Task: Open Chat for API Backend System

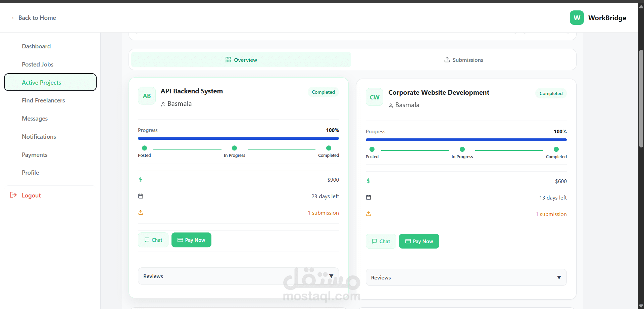Action: coord(153,240)
